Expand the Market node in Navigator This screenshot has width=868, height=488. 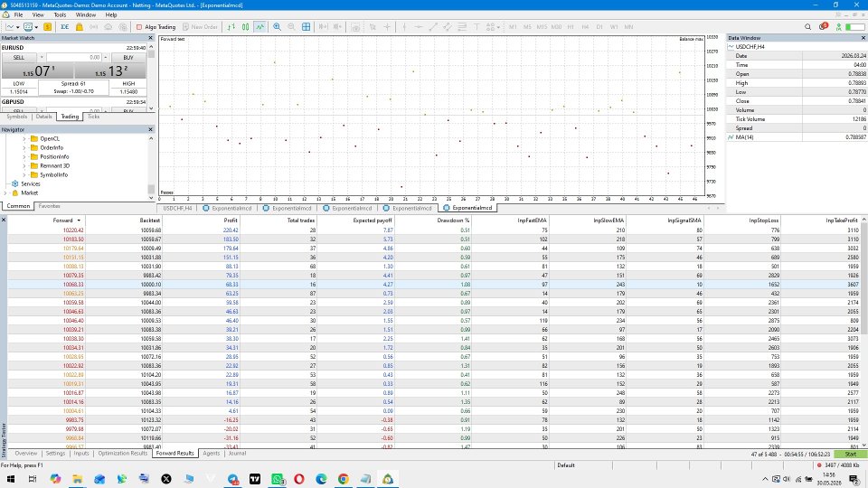pos(5,193)
